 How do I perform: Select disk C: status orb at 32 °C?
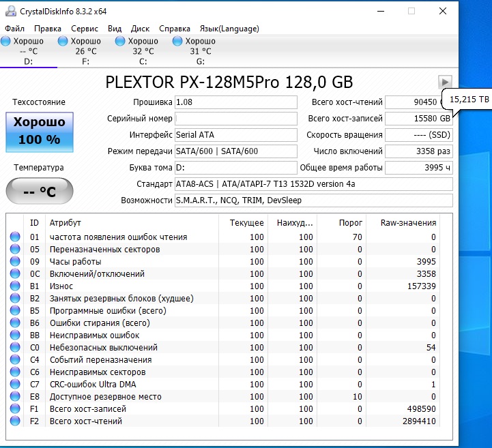(121, 41)
